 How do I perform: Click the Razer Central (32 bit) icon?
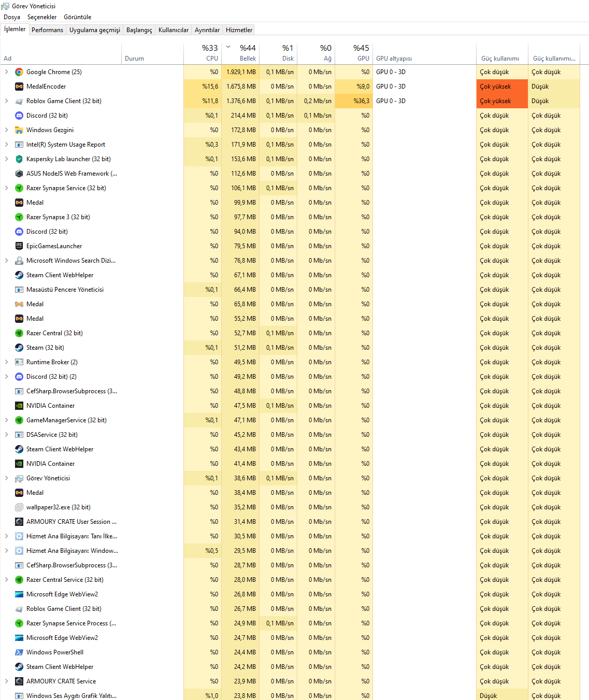pos(19,333)
